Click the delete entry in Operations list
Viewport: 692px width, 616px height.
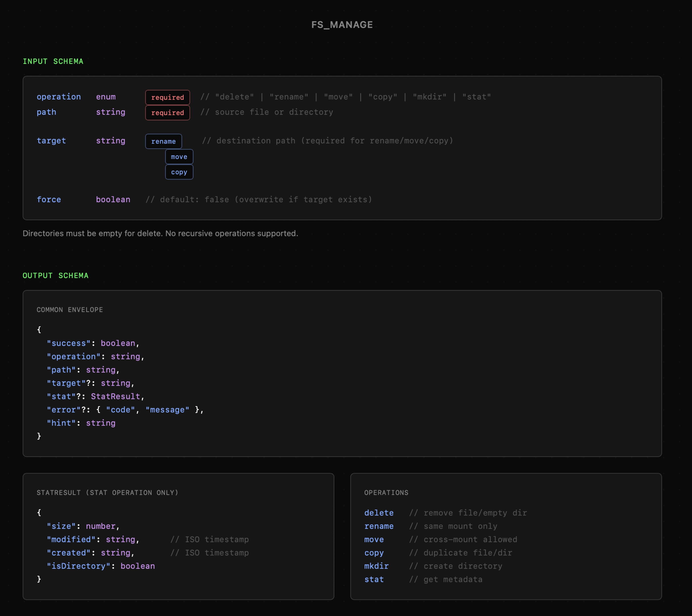[x=379, y=513]
